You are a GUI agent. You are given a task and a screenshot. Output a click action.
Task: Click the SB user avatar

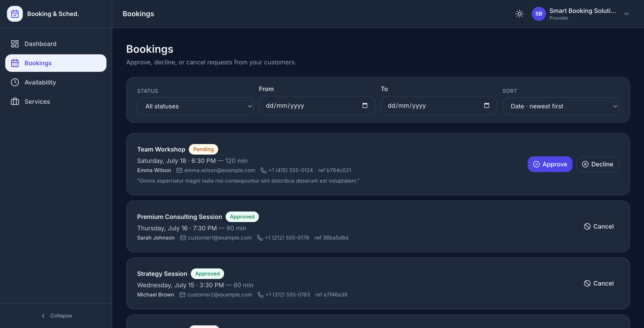click(538, 14)
